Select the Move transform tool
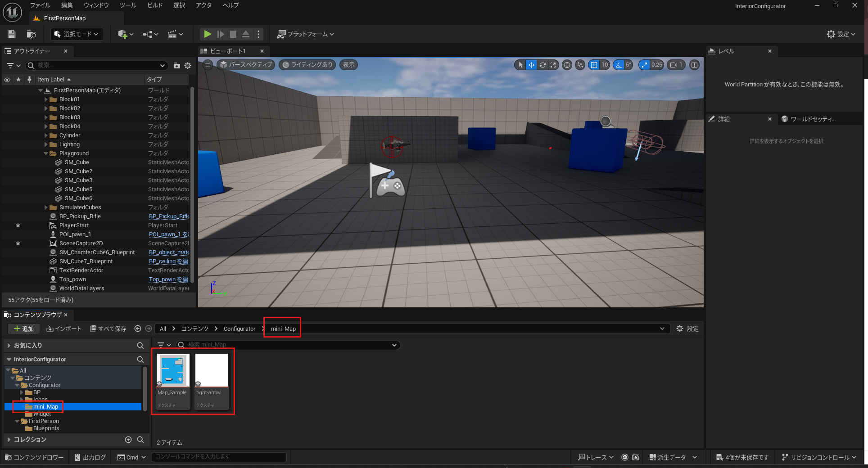The image size is (868, 468). [531, 65]
